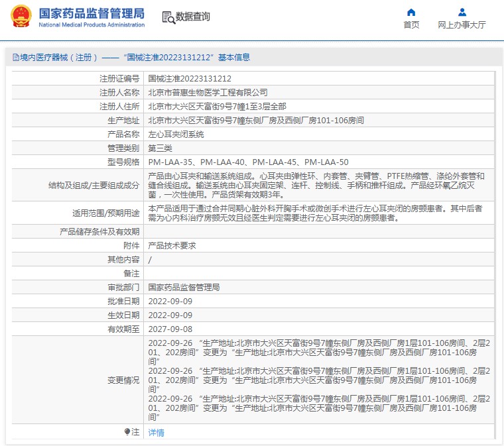Go to 数据查询 heading text
Image resolution: width=504 pixels, height=446 pixels.
tap(193, 17)
